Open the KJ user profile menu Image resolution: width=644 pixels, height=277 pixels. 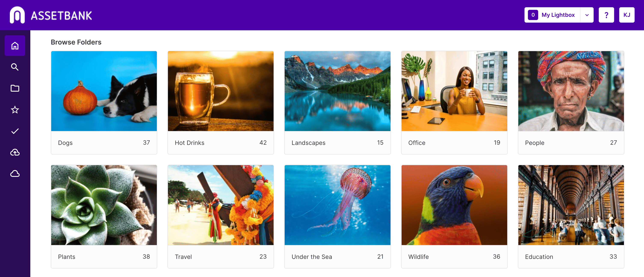point(627,15)
